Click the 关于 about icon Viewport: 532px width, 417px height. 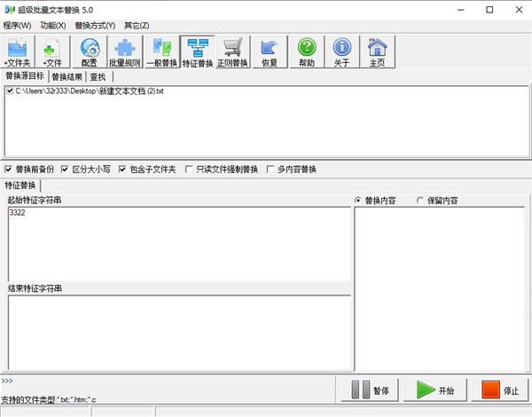tap(341, 51)
